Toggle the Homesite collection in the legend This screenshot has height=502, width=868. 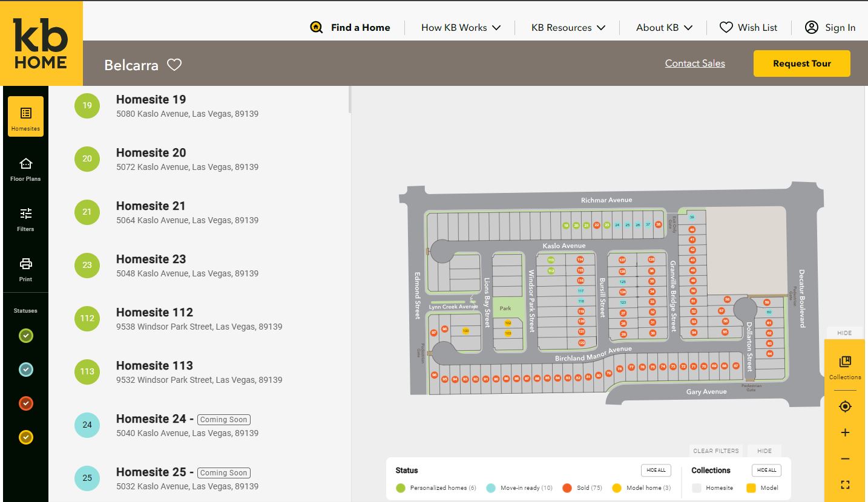pos(712,488)
